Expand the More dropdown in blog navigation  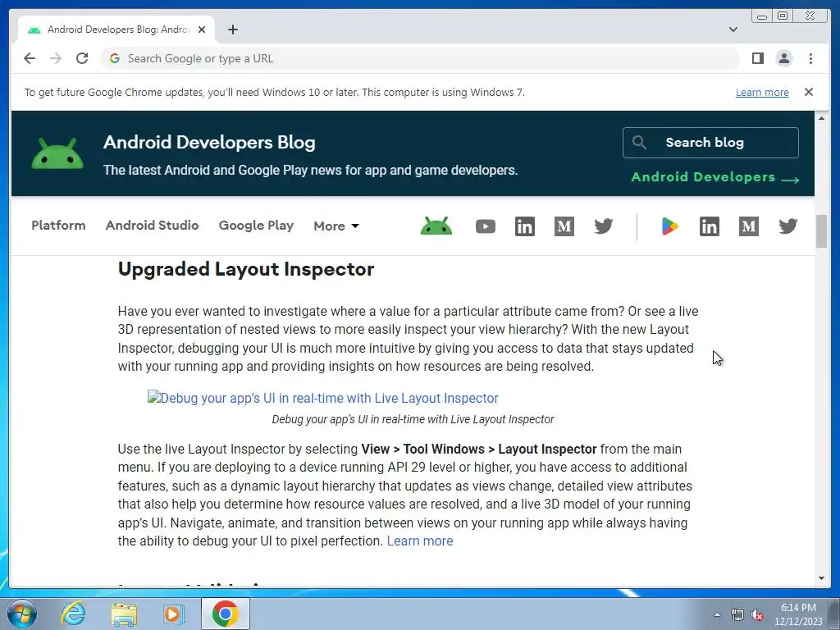(336, 226)
